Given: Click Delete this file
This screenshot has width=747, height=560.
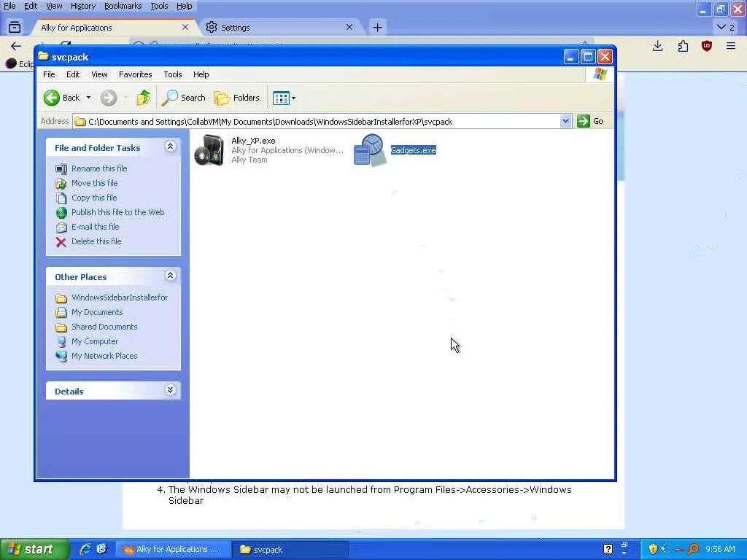Looking at the screenshot, I should [96, 241].
